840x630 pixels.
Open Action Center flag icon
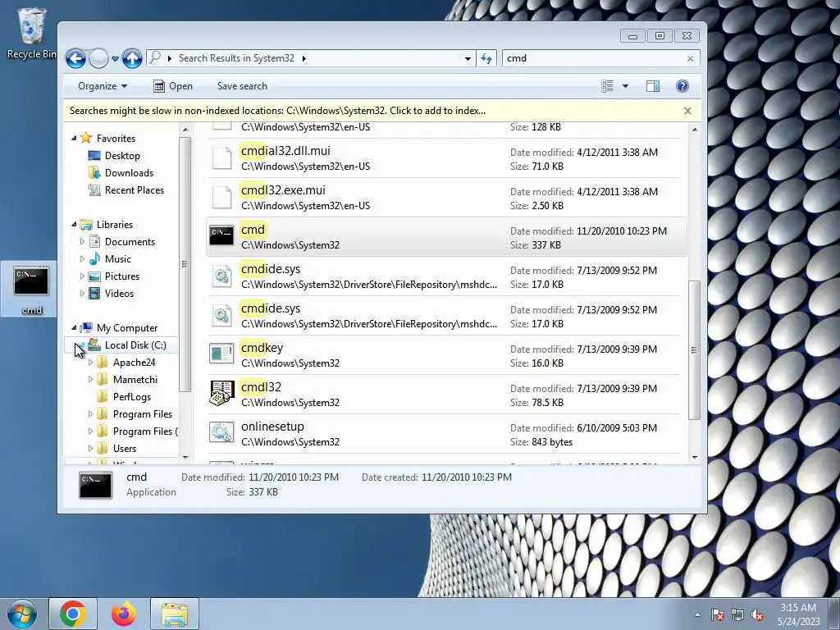click(x=718, y=614)
